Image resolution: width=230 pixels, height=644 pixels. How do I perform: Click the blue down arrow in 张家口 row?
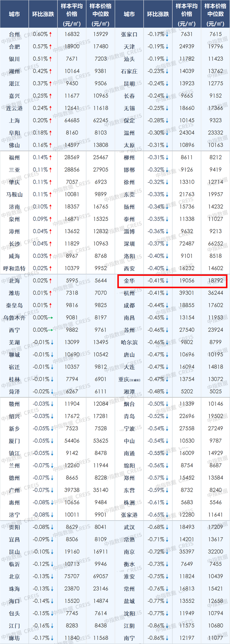coord(167,34)
